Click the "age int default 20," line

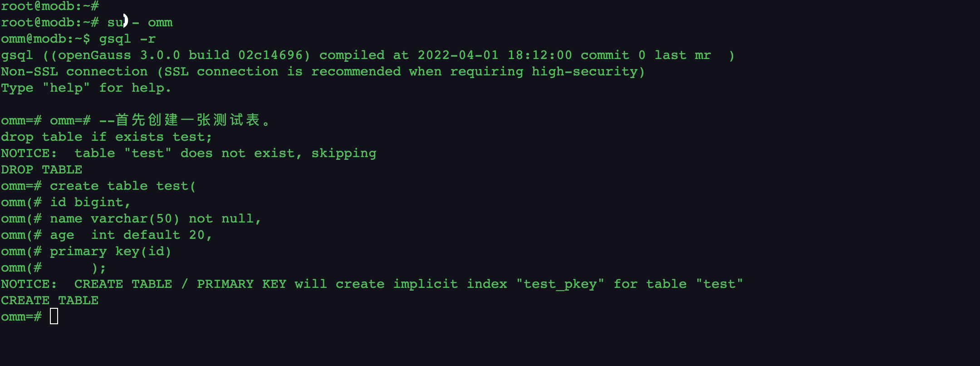pyautogui.click(x=131, y=235)
